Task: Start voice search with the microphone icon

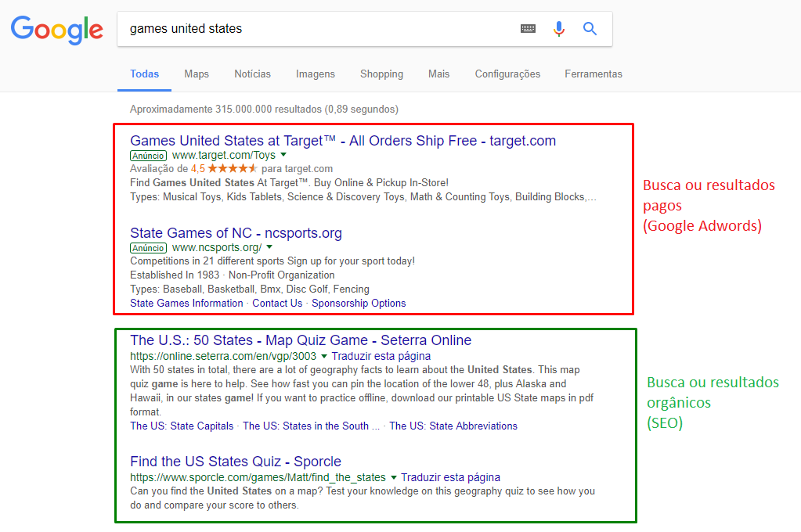Action: point(558,27)
